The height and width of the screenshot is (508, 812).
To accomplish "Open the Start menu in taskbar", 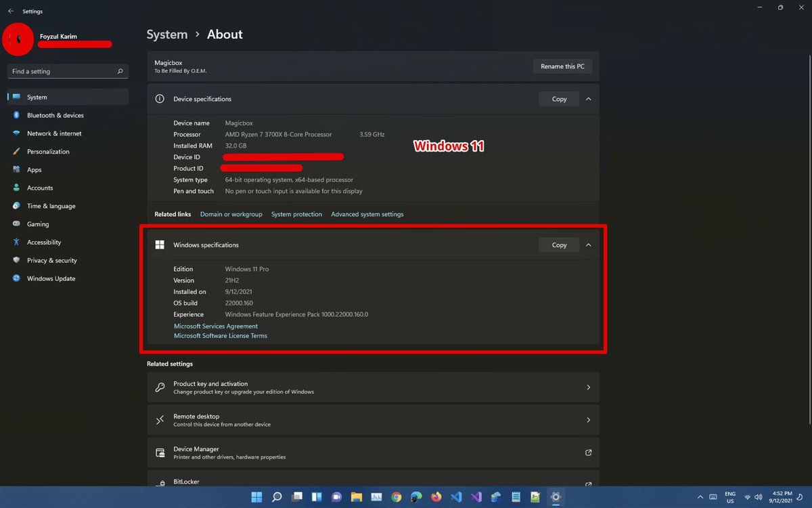I will click(x=257, y=497).
